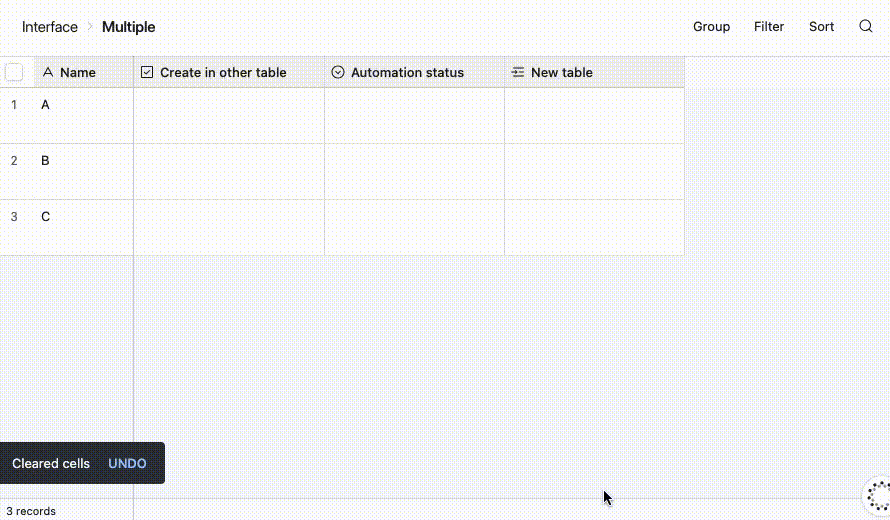890x520 pixels.
Task: Open Automation status dropdown for row A
Action: tap(414, 115)
